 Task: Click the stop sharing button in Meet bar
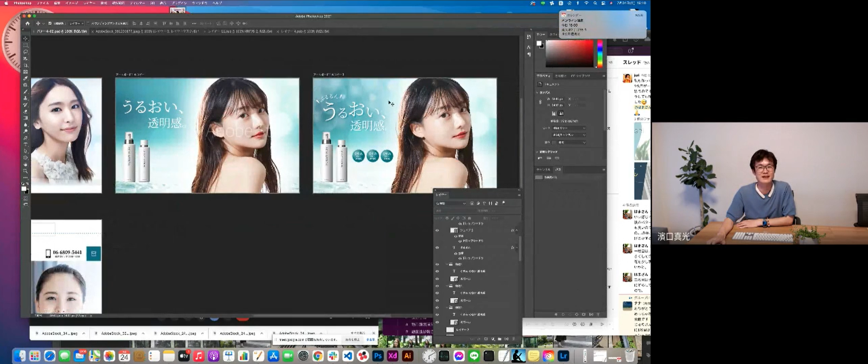pyautogui.click(x=352, y=340)
